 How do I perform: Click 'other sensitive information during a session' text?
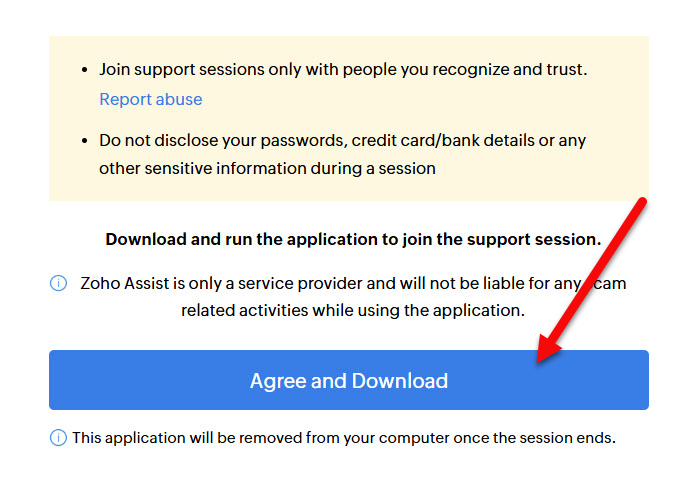coord(267,168)
